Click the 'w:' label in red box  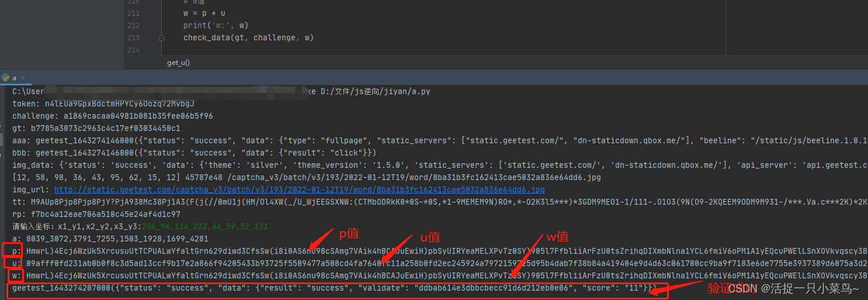(16, 275)
